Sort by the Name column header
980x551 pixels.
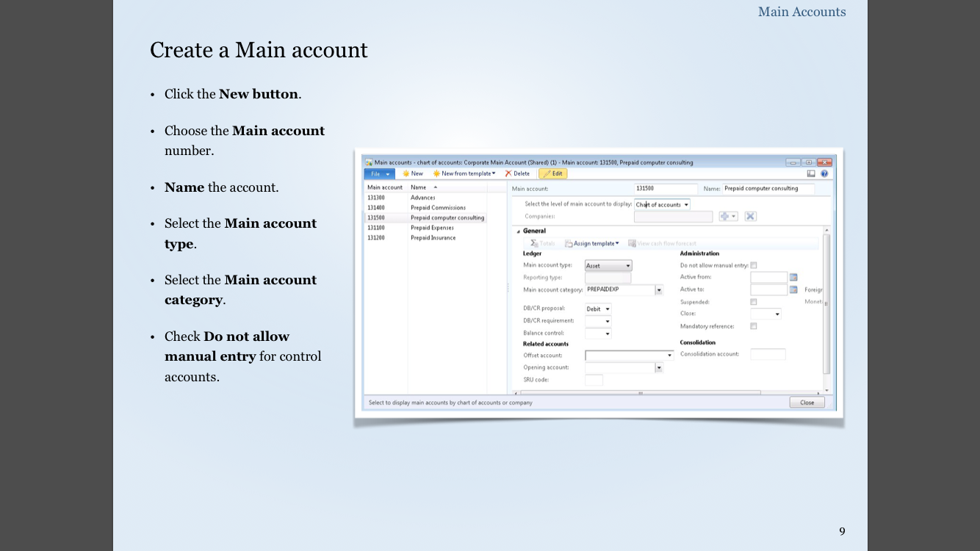pyautogui.click(x=419, y=187)
